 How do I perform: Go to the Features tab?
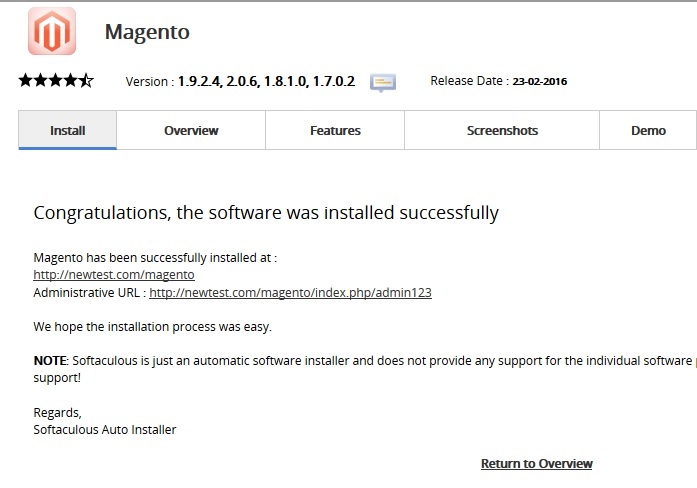pos(335,131)
